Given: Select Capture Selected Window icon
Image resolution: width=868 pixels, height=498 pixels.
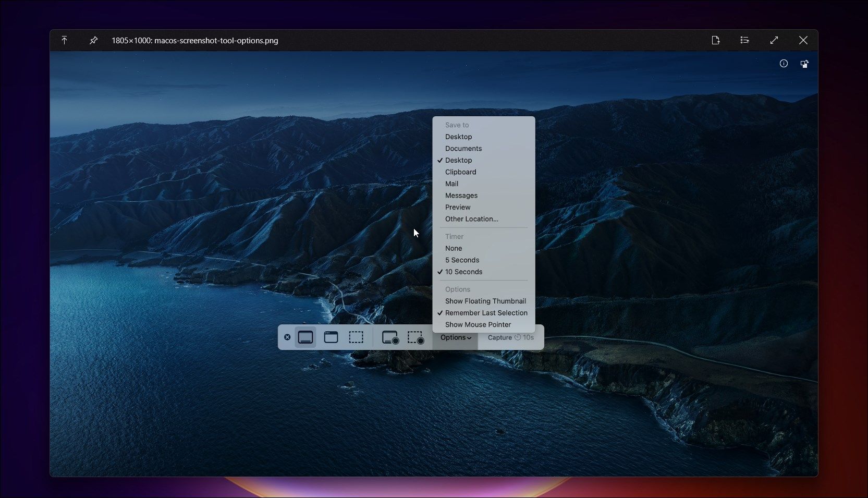Looking at the screenshot, I should pos(331,337).
